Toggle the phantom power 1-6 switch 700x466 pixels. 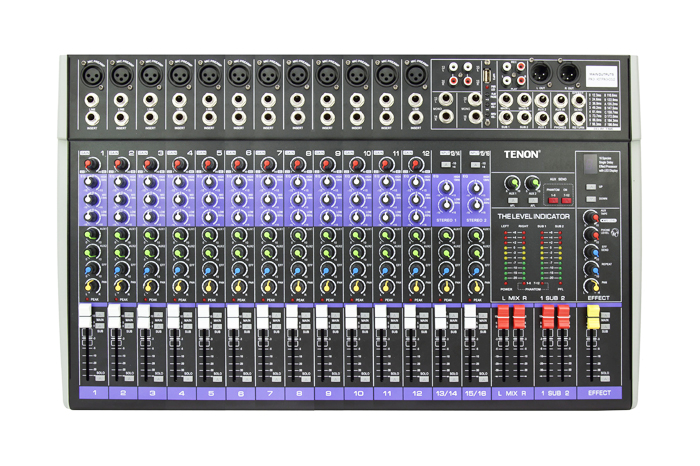tap(552, 200)
